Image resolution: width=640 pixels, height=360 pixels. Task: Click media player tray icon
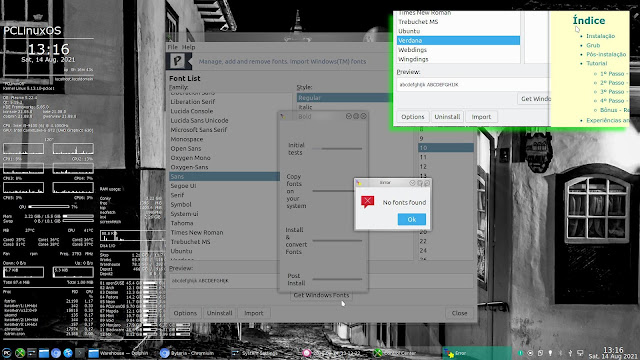click(x=530, y=353)
